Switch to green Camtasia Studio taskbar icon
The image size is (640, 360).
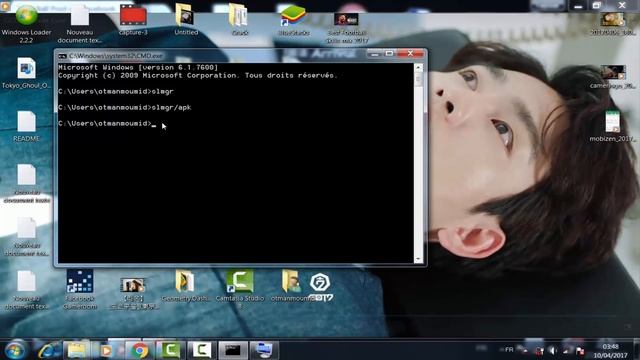171,350
